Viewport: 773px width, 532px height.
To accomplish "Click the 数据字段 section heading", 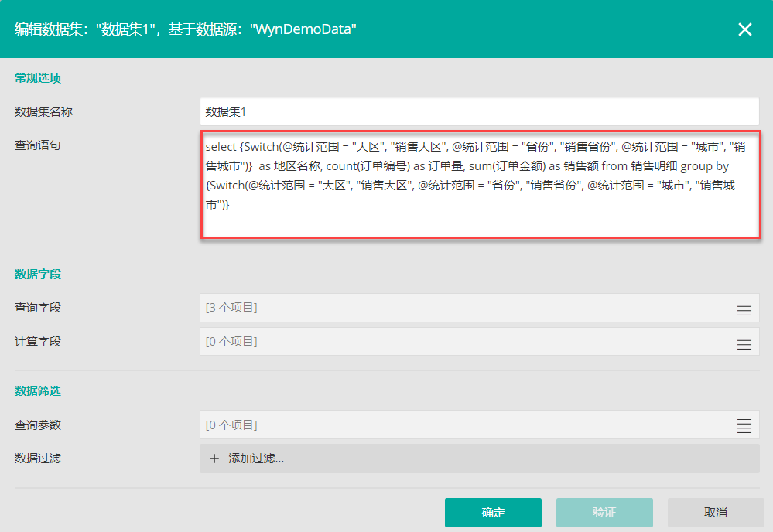I will tap(38, 274).
